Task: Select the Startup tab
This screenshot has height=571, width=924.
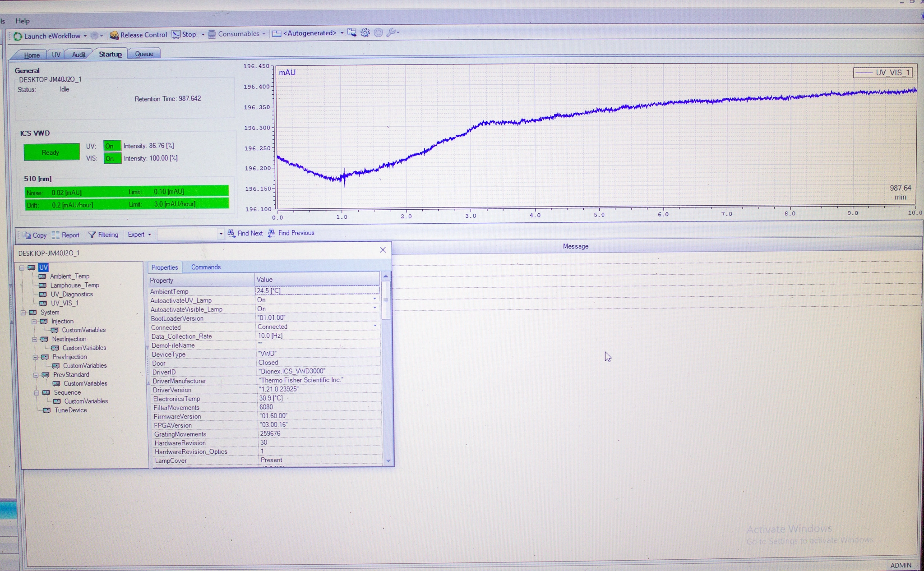Action: [x=110, y=54]
